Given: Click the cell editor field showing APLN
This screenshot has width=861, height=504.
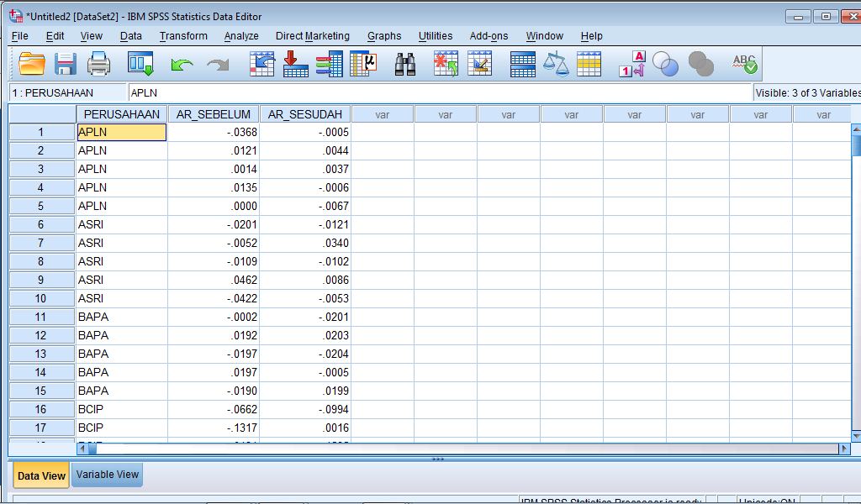Looking at the screenshot, I should (x=441, y=92).
